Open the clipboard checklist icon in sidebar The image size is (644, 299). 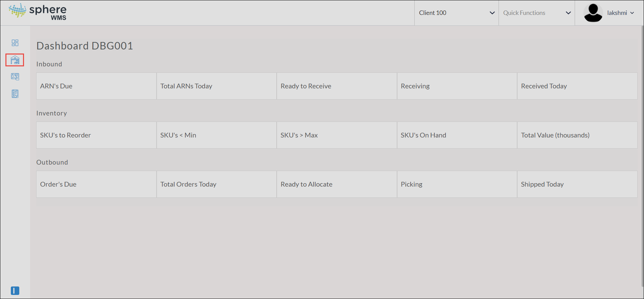coord(15,93)
